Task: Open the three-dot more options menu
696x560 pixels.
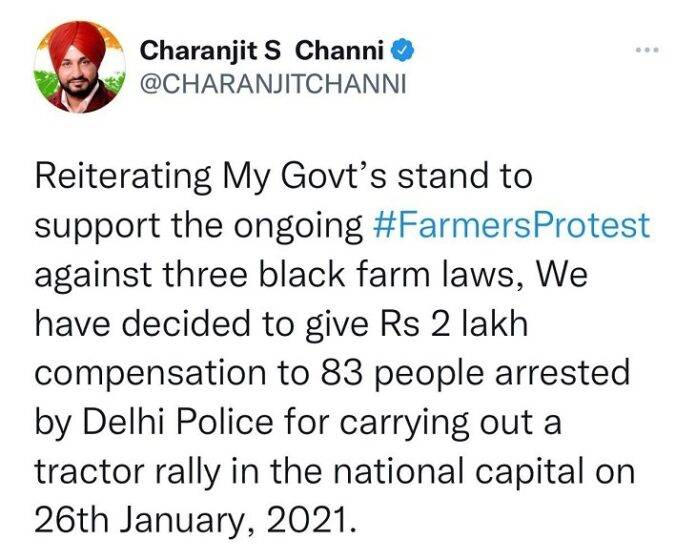Action: pyautogui.click(x=648, y=50)
